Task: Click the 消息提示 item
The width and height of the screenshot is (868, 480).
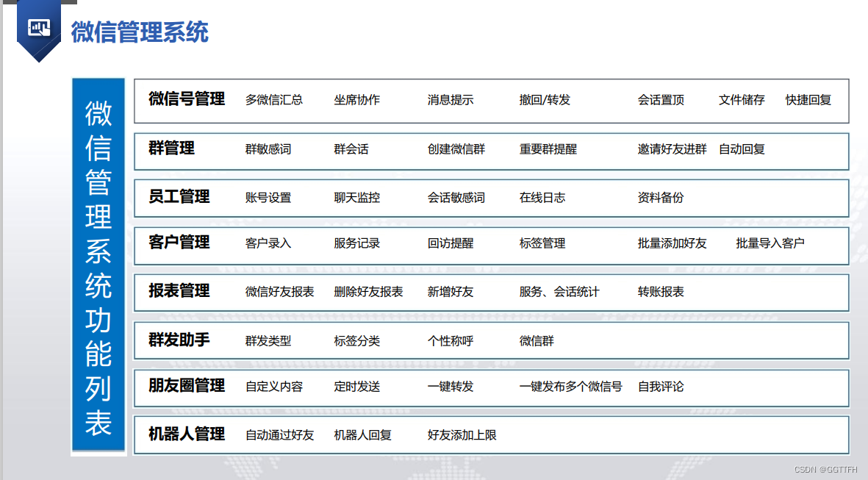Action: coord(451,100)
